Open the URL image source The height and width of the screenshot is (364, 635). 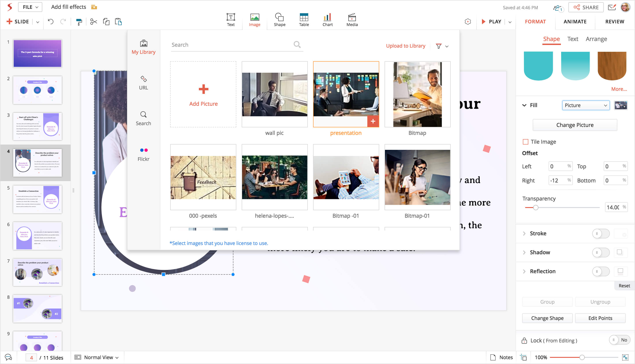[143, 83]
